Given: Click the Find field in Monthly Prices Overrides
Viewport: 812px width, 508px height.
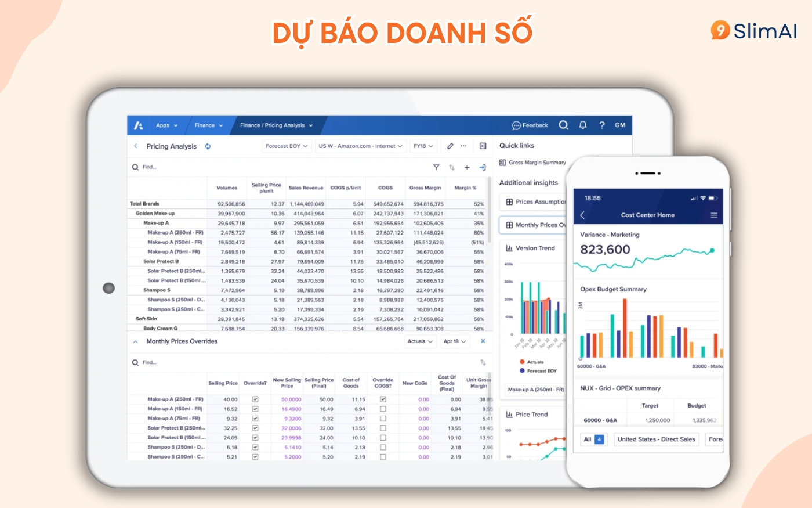Looking at the screenshot, I should coord(150,362).
